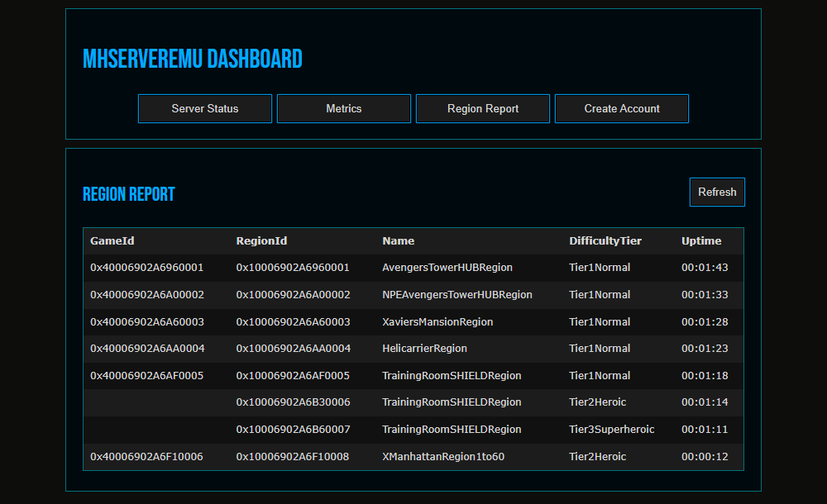Click the XaviersMansionRegion name cell

(437, 322)
